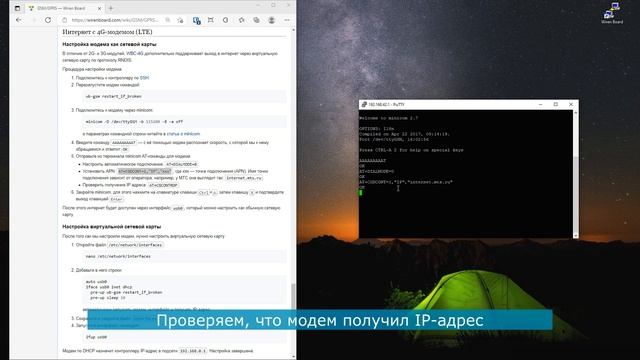Go back to the previous page in Edge
The height and width of the screenshot is (360, 640).
tap(19, 20)
